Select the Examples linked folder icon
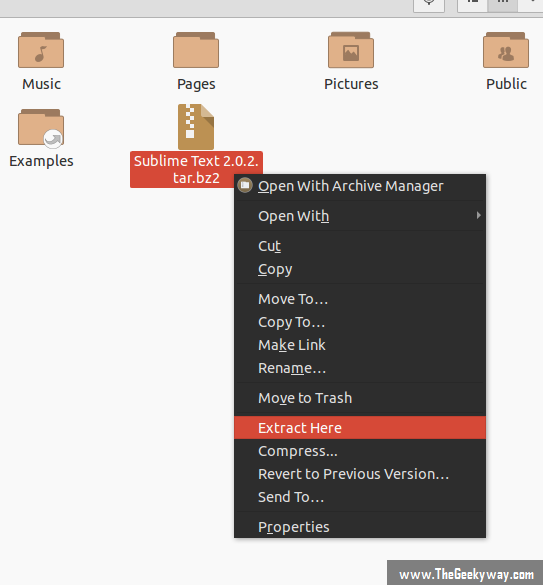Viewport: 543px width, 585px height. pos(41,128)
